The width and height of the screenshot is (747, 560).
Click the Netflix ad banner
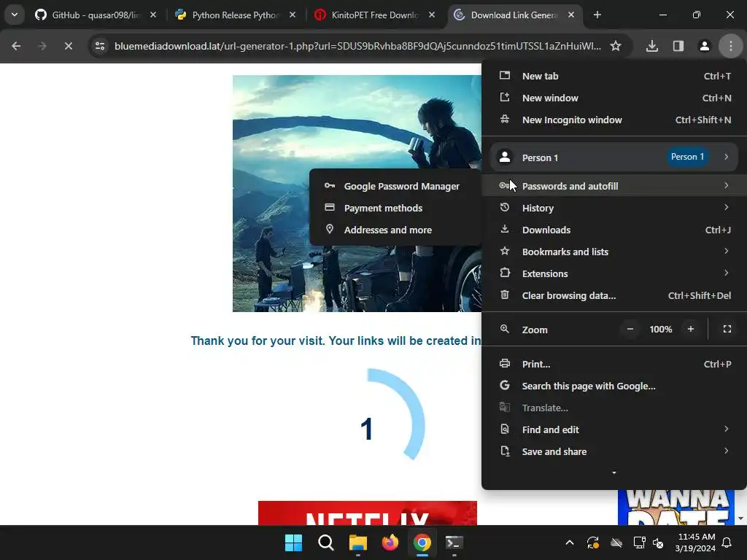coord(368,513)
